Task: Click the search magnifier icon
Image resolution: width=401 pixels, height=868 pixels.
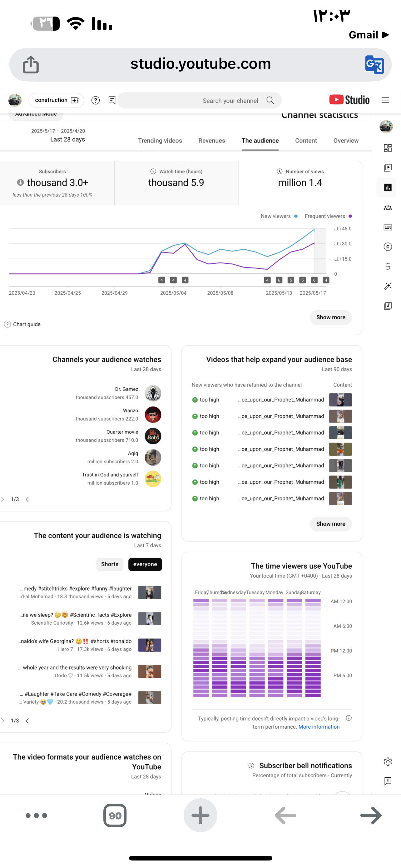Action: 270,100
